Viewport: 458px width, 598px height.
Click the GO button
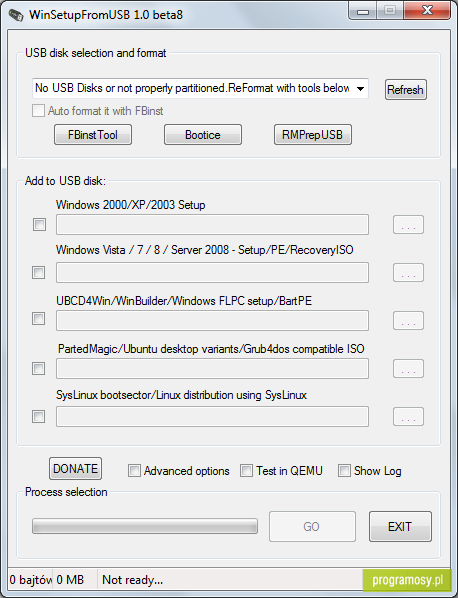coord(312,527)
